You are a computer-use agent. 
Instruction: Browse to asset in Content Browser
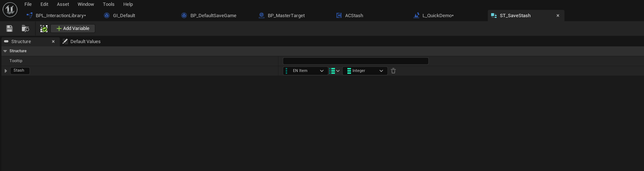(25, 28)
